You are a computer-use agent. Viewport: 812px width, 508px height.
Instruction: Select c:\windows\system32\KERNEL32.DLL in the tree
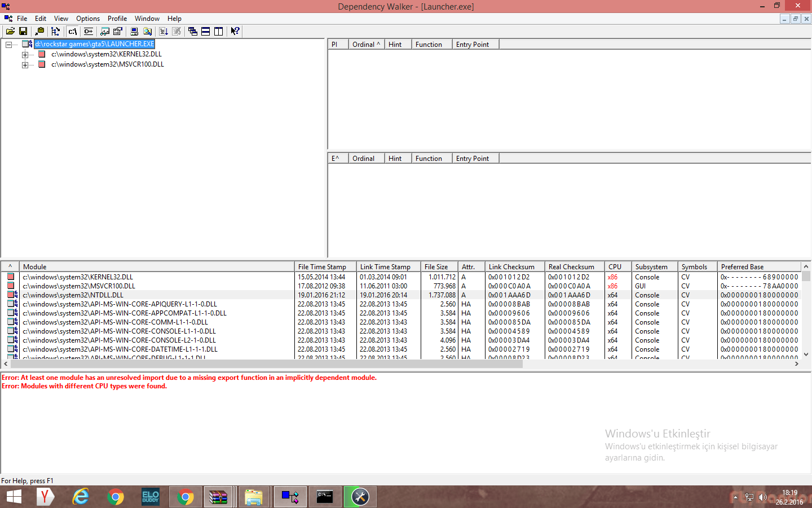[x=107, y=54]
